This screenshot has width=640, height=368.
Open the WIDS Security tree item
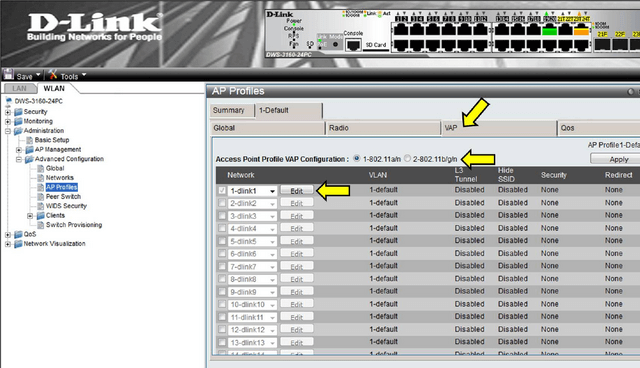[x=66, y=206]
